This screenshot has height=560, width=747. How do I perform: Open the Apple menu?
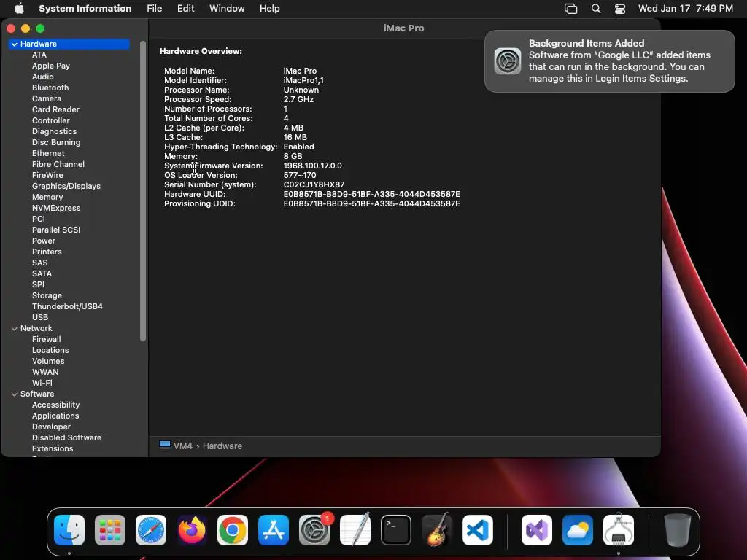(x=19, y=9)
